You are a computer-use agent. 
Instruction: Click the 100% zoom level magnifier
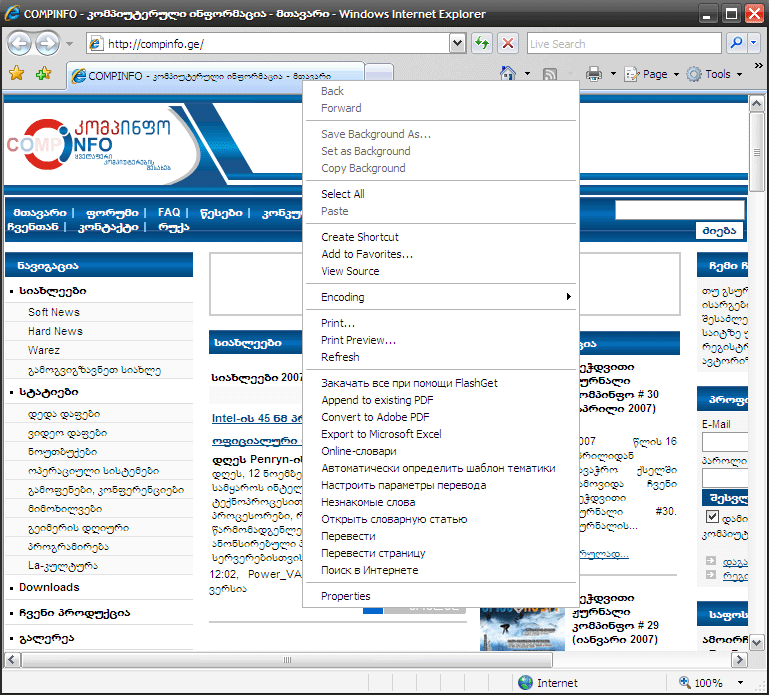click(x=685, y=682)
